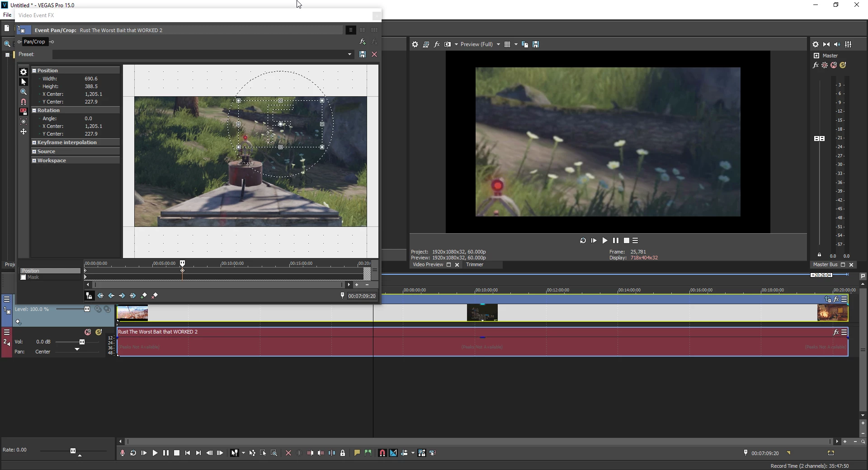Adjust video track Level slider
The height and width of the screenshot is (470, 868).
click(87, 309)
